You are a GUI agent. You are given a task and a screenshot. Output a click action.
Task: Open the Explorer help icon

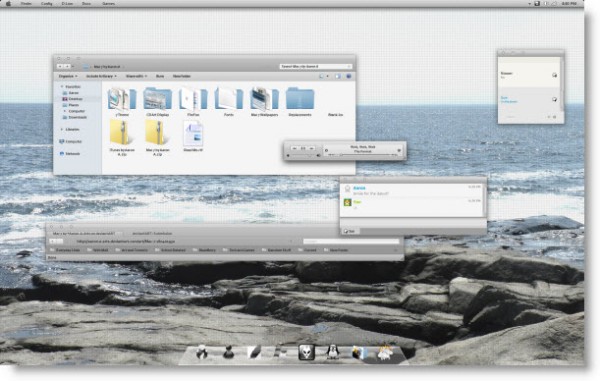tap(349, 76)
